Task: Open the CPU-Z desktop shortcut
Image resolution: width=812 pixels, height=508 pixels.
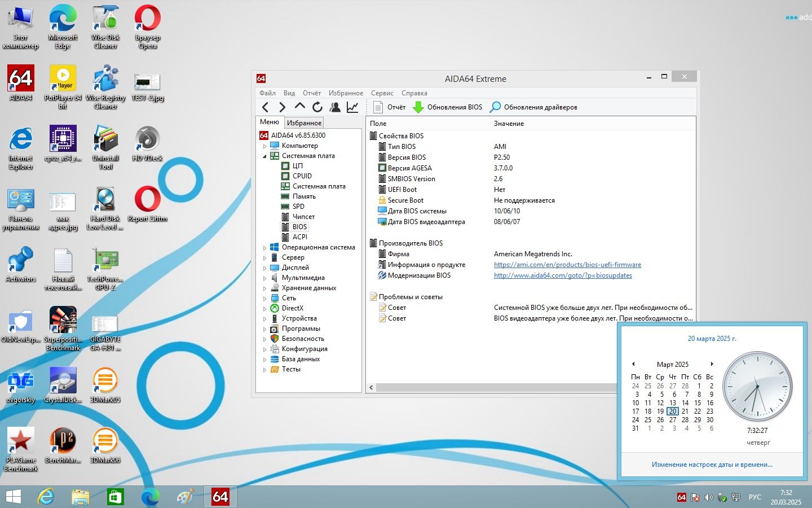Action: click(63, 144)
